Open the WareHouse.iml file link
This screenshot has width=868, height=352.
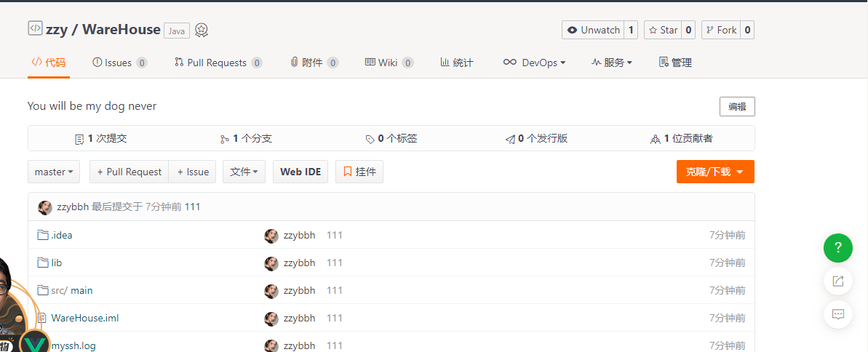coord(84,319)
